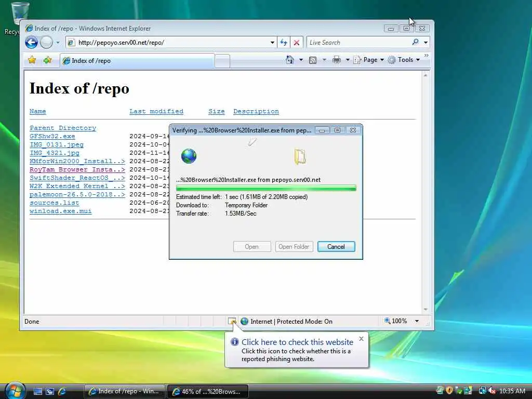Open the recent pages dropdown arrow

[x=58, y=43]
